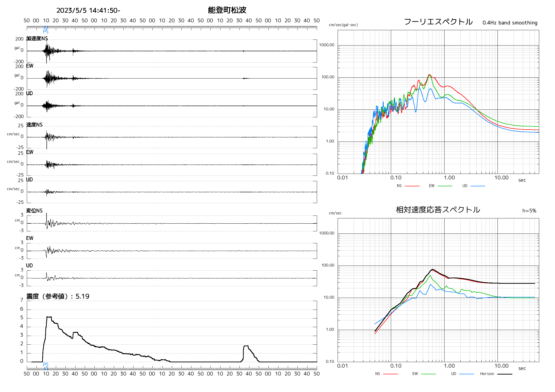This screenshot has width=555, height=392.
Task: Click the sec label under response chart
Action: pos(522,369)
